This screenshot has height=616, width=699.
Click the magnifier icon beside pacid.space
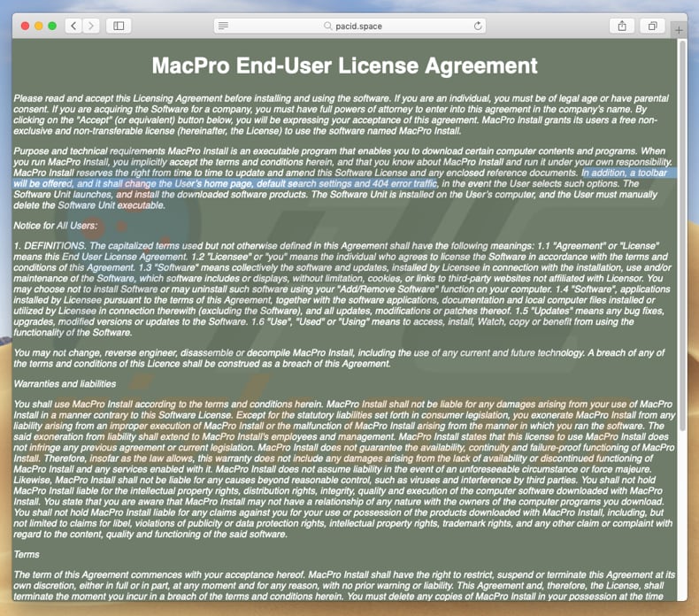327,26
